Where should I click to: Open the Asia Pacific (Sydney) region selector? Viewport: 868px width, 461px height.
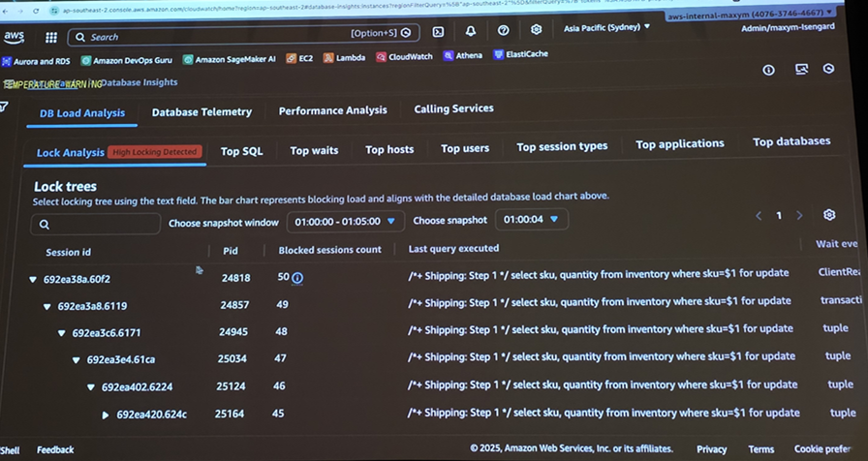click(x=606, y=27)
